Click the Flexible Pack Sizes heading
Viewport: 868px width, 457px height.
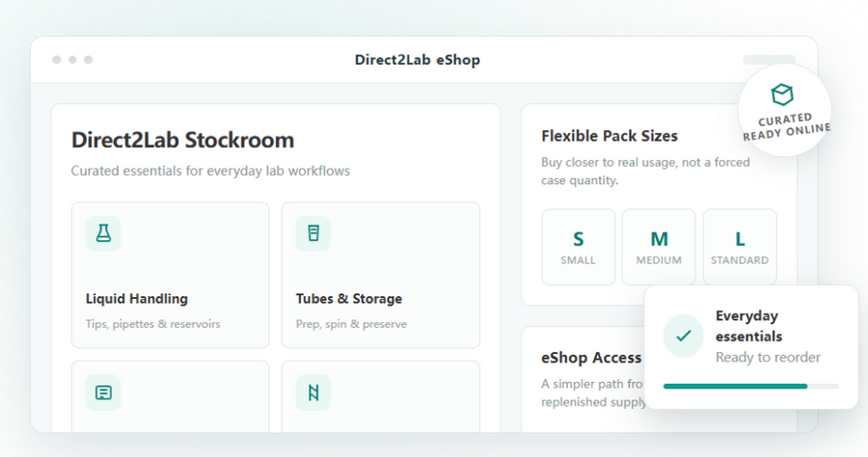(610, 136)
